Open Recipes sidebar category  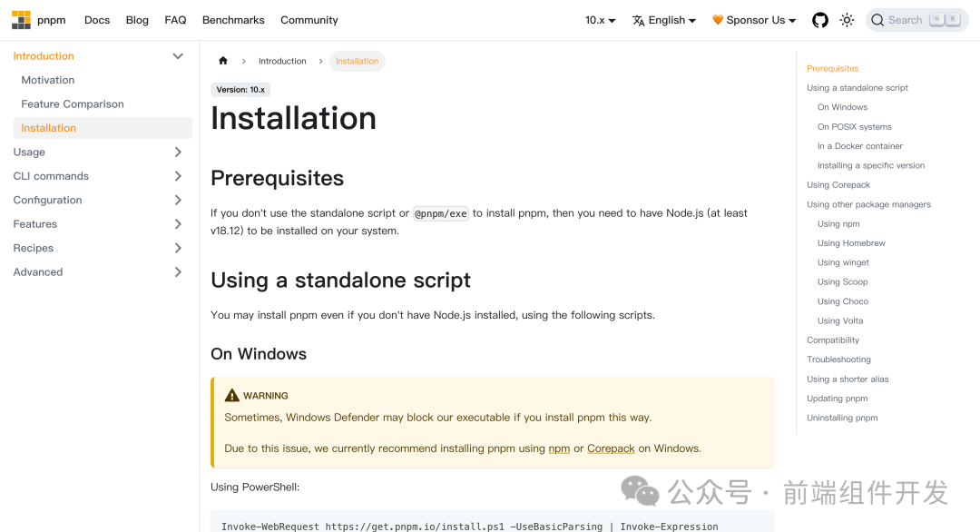coord(34,248)
